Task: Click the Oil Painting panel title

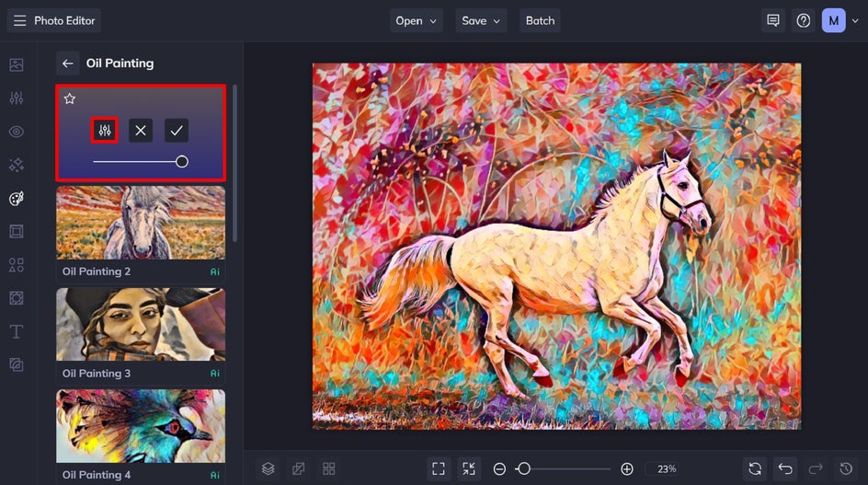Action: point(120,64)
